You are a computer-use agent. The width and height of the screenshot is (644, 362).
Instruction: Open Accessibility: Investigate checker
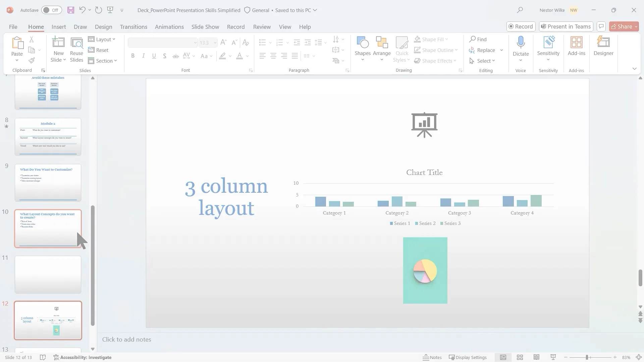[83, 357]
